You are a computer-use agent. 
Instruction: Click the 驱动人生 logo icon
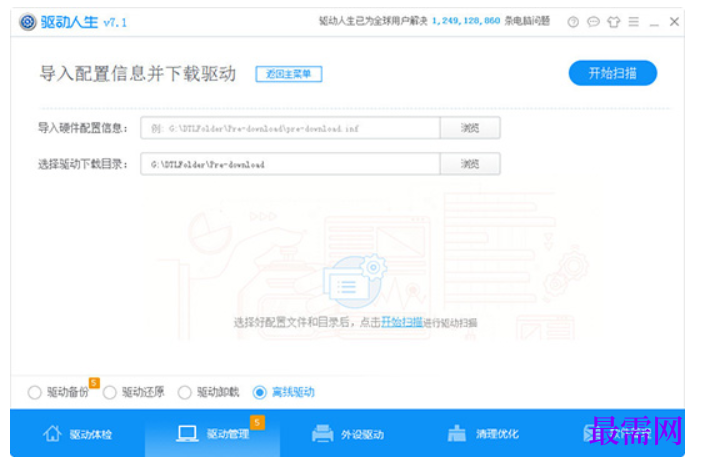[x=28, y=21]
